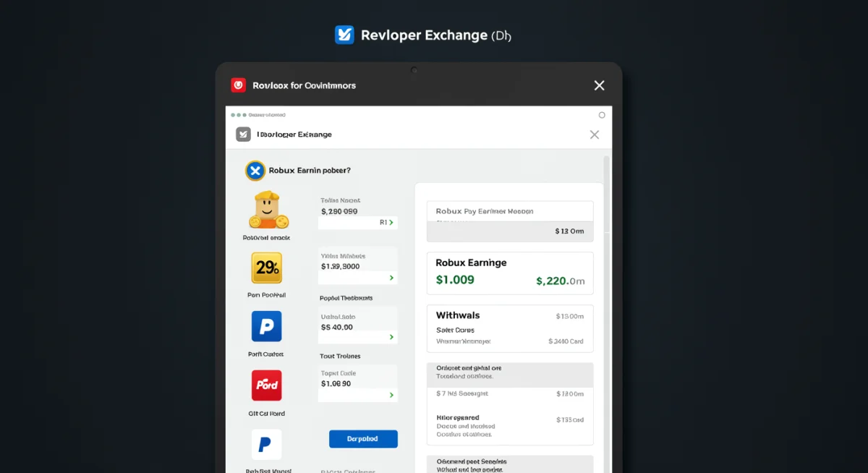Click the blue checkmark logo beside Revloper Exchange
This screenshot has height=473, width=868.
coord(344,35)
